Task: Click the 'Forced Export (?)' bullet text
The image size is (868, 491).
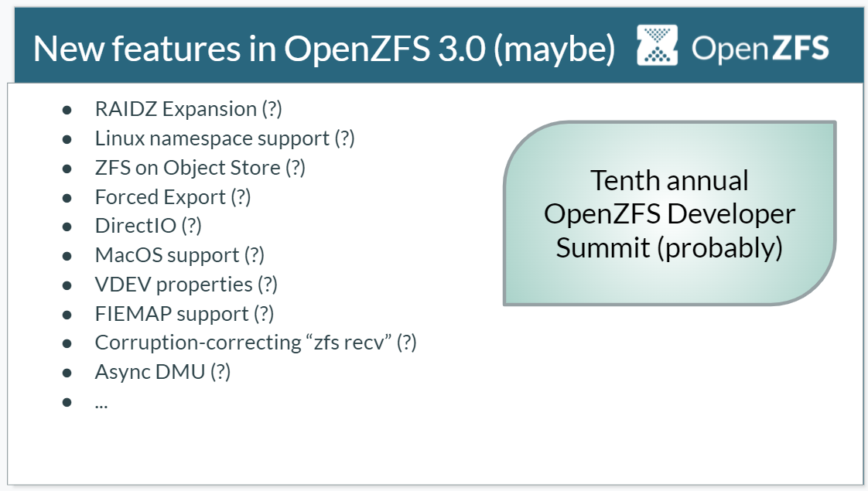Action: click(173, 197)
